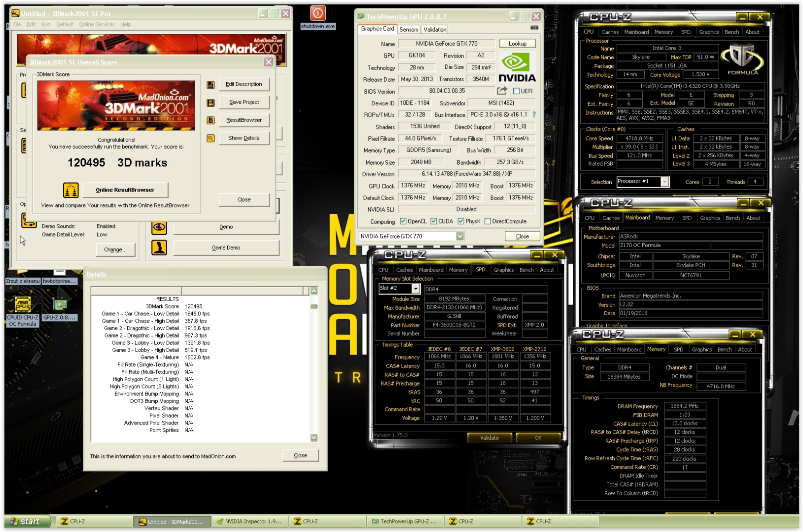
Task: Toggle the PhysX checkbox in GPU-Z
Action: (x=461, y=221)
